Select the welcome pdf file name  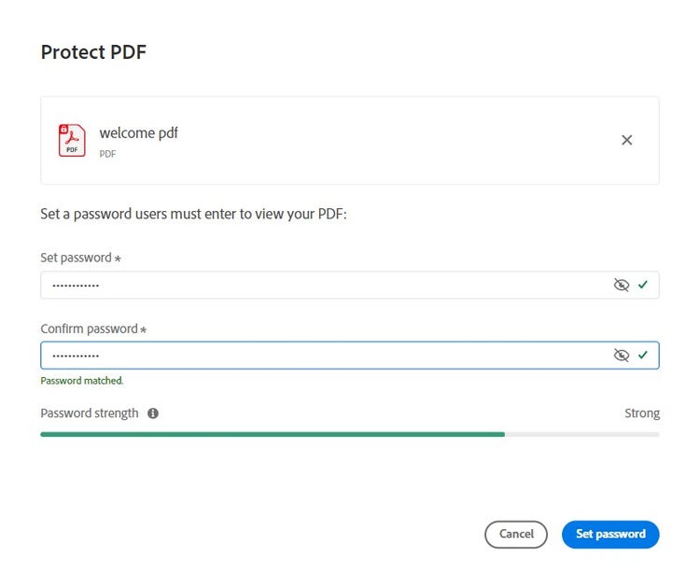pos(139,133)
